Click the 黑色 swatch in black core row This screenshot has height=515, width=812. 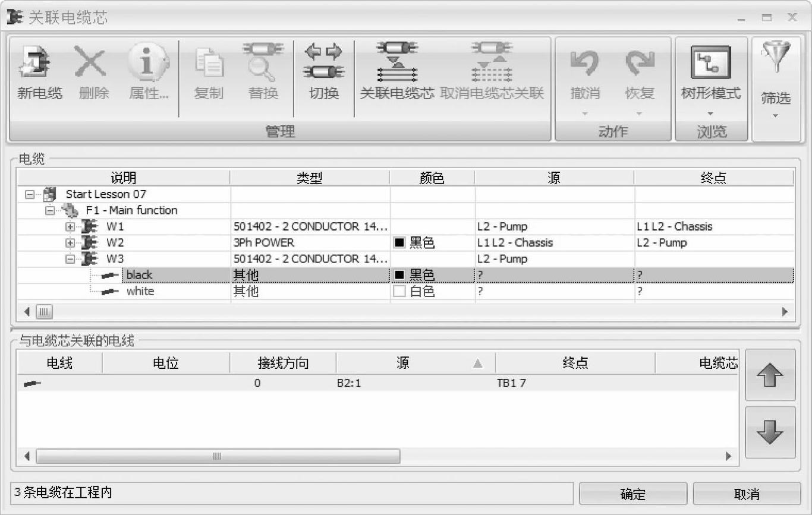(x=399, y=275)
